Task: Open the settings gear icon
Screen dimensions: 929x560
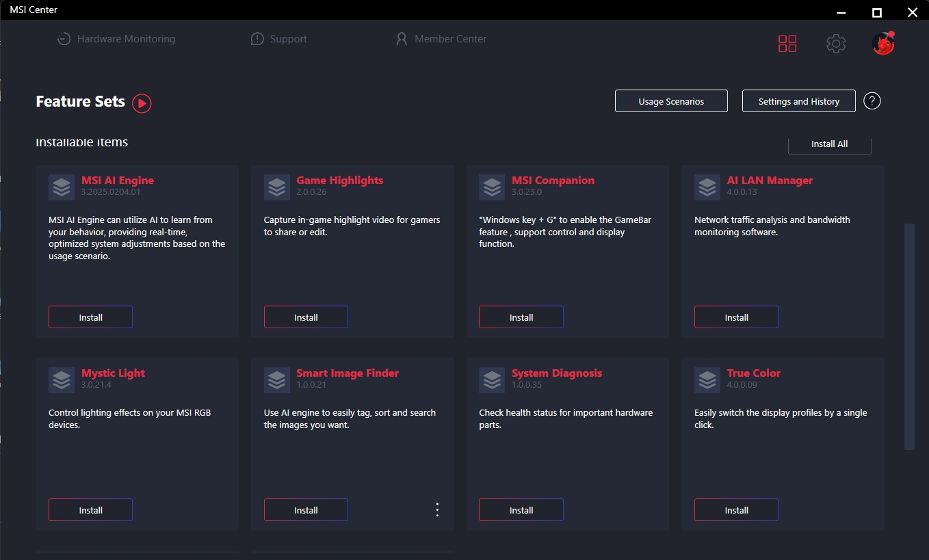Action: click(x=836, y=44)
